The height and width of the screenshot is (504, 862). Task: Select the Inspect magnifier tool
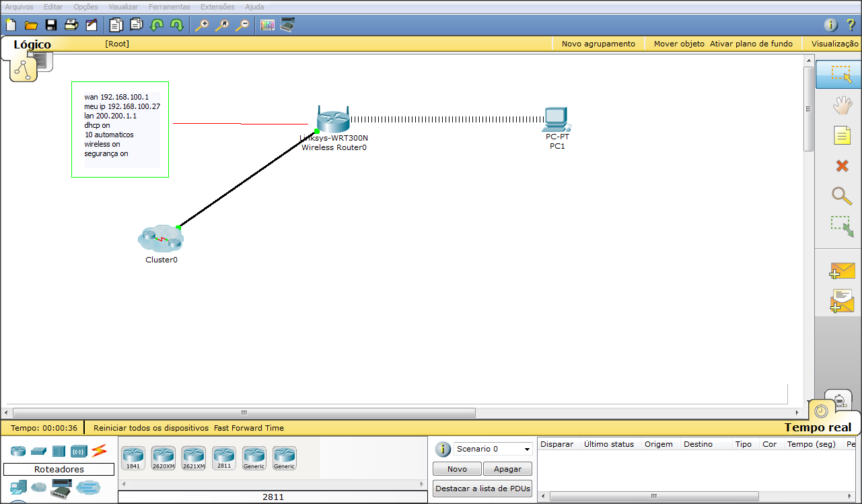(x=842, y=196)
